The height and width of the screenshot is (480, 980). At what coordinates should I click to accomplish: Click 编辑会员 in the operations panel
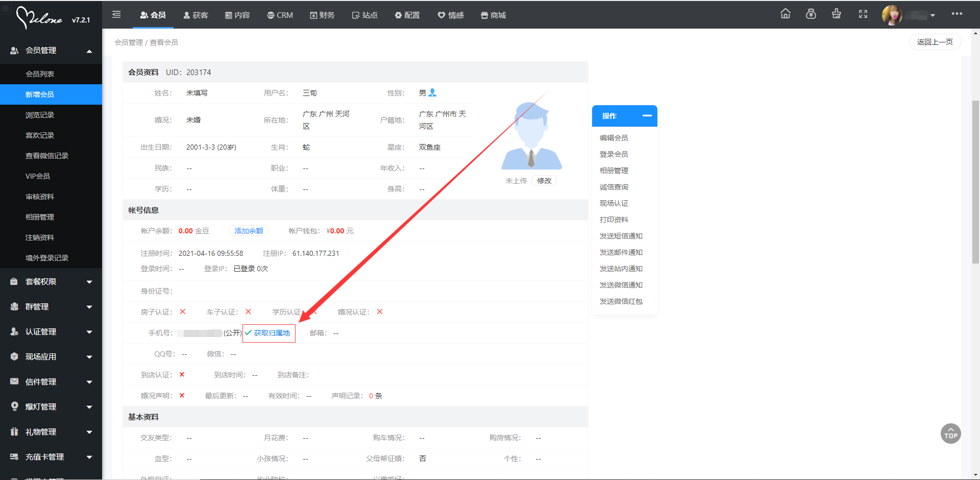[614, 138]
